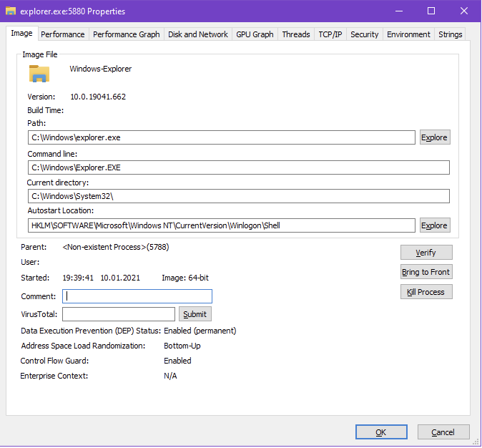Click the Windows-Explorer description text
The image size is (482, 448).
click(101, 69)
